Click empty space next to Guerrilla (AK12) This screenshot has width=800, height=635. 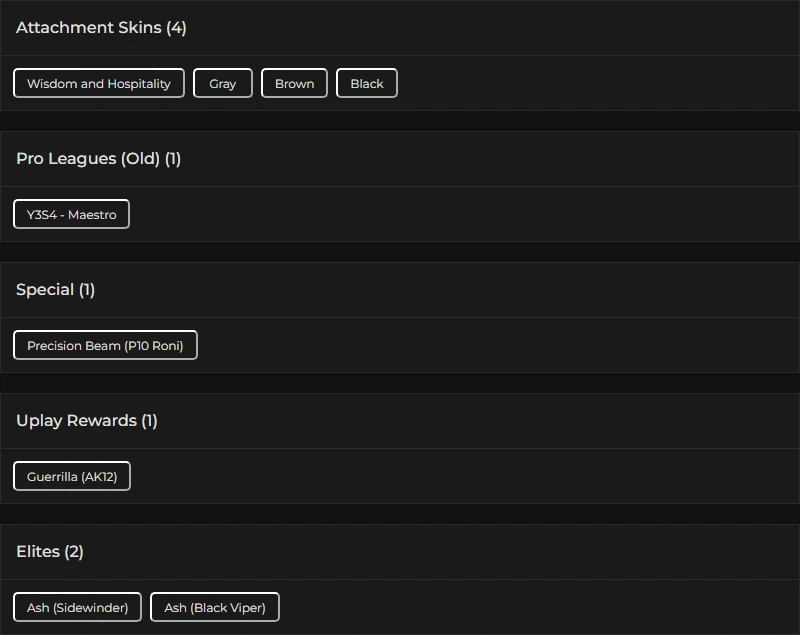[x=464, y=476]
